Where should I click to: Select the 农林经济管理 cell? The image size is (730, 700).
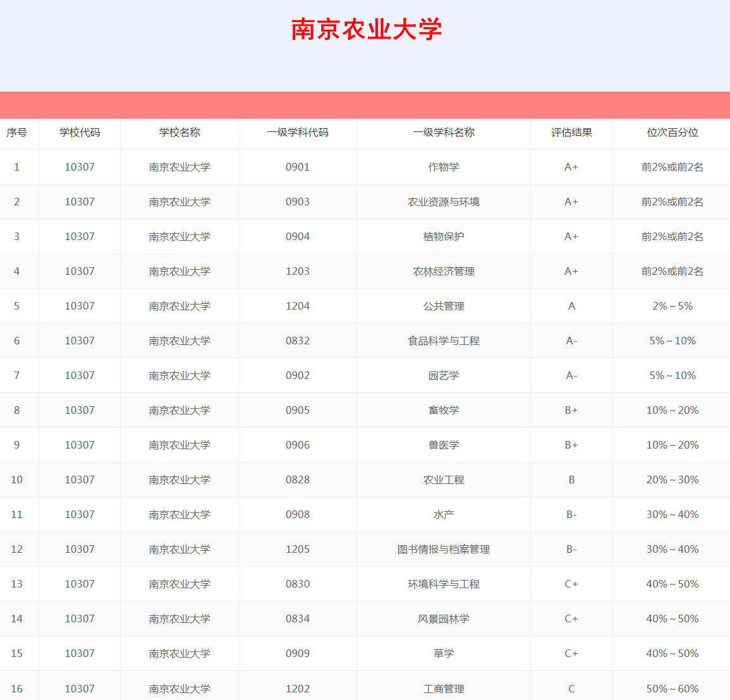[443, 272]
